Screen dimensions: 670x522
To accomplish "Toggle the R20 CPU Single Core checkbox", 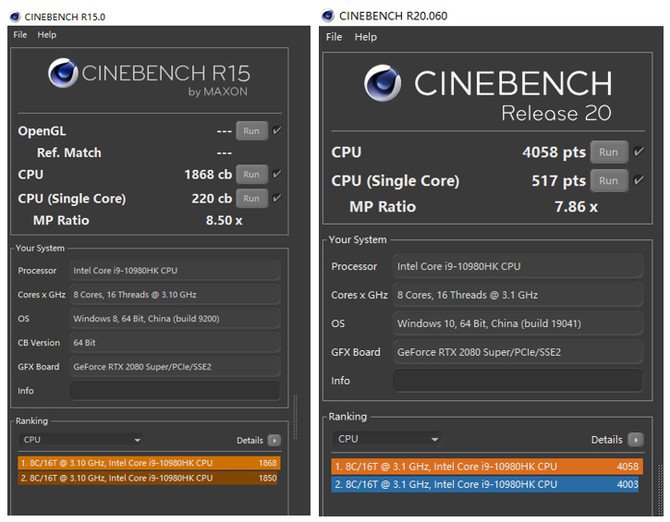I will pos(637,181).
